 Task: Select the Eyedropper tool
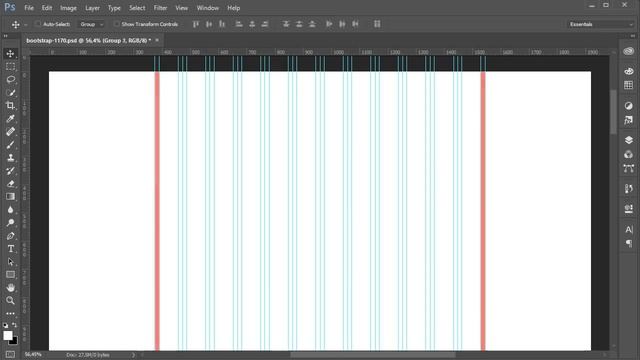11,119
